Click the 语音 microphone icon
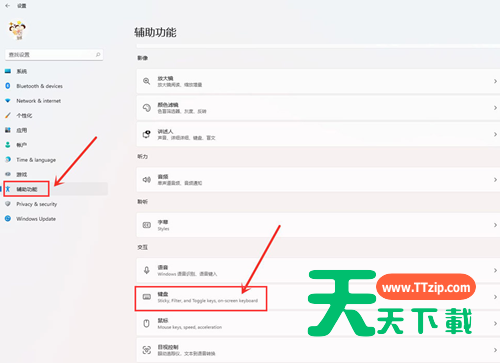The width and height of the screenshot is (500, 363). pyautogui.click(x=147, y=270)
